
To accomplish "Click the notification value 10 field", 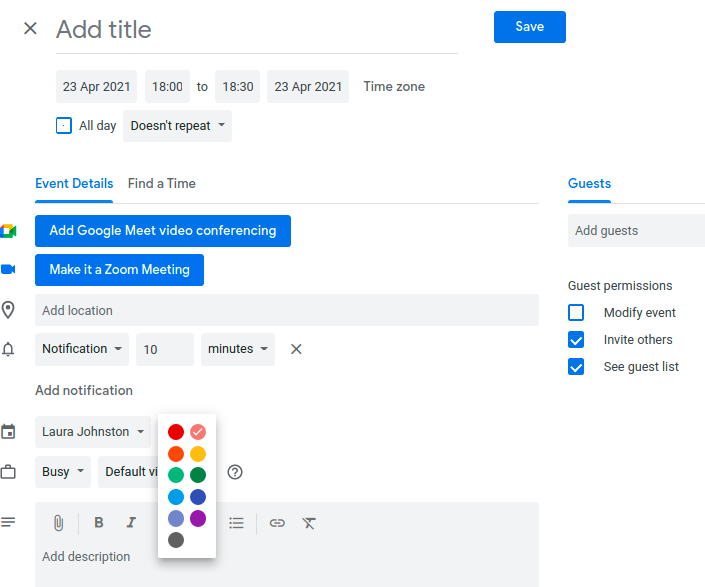I will pyautogui.click(x=165, y=349).
